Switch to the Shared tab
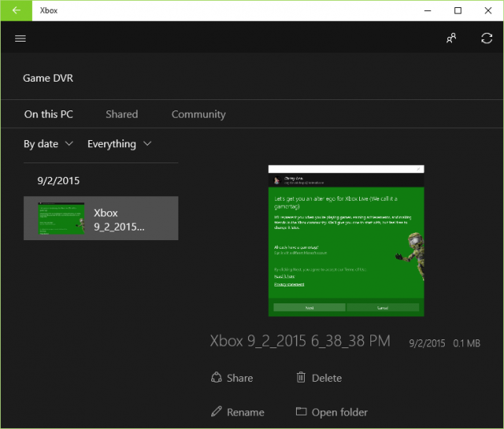This screenshot has width=504, height=429. point(122,114)
